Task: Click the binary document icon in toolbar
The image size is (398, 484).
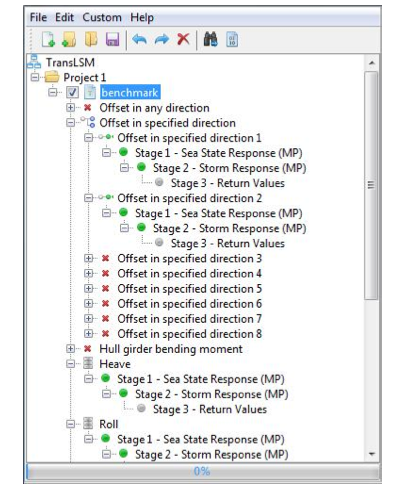Action: (232, 39)
